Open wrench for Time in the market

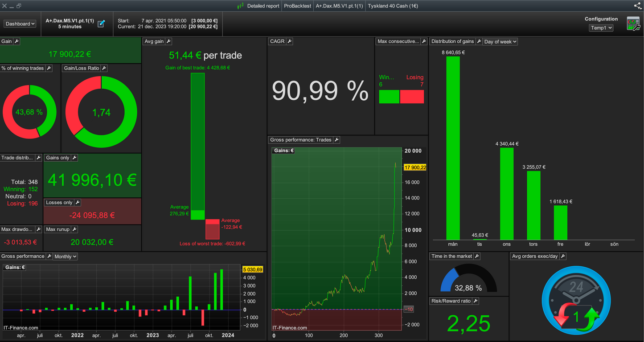[477, 256]
